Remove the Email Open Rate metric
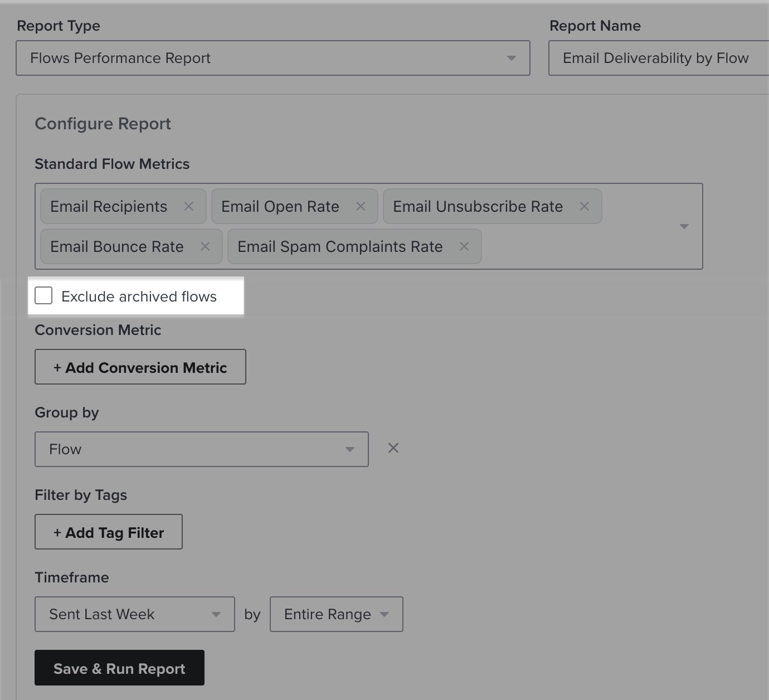This screenshot has height=700, width=769. click(x=361, y=206)
